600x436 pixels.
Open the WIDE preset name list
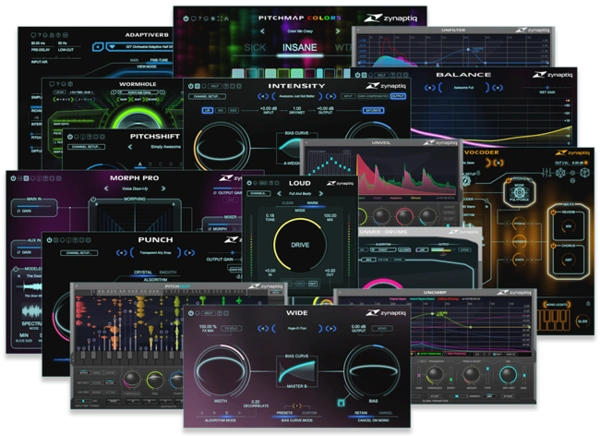click(297, 328)
